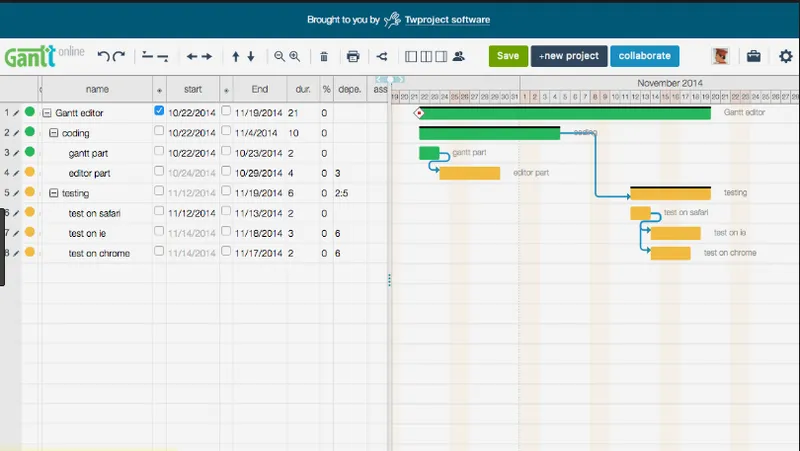The width and height of the screenshot is (800, 451).
Task: Open the briefcase icon in toolbar
Action: point(754,56)
